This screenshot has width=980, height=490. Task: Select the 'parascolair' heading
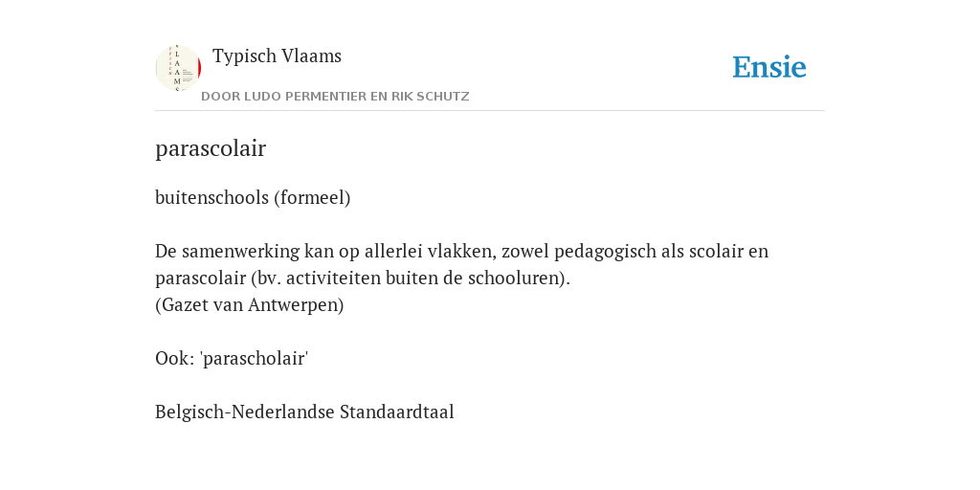click(x=211, y=148)
